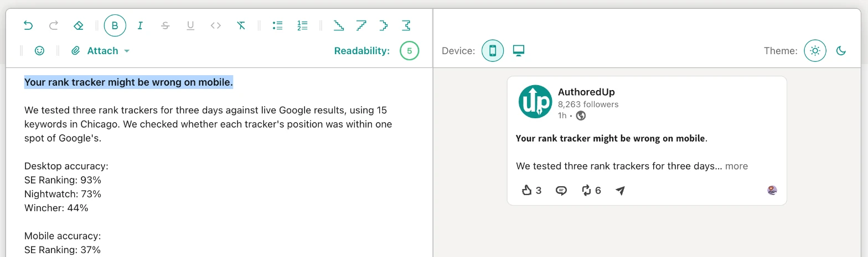Use the eraser clear-formatting tool
This screenshot has height=257, width=868.
[x=78, y=25]
